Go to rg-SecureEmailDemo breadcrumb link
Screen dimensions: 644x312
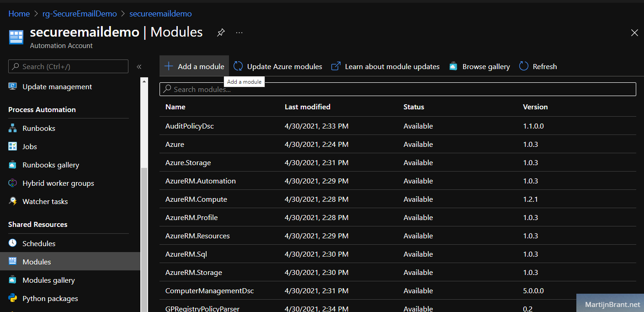coord(80,14)
